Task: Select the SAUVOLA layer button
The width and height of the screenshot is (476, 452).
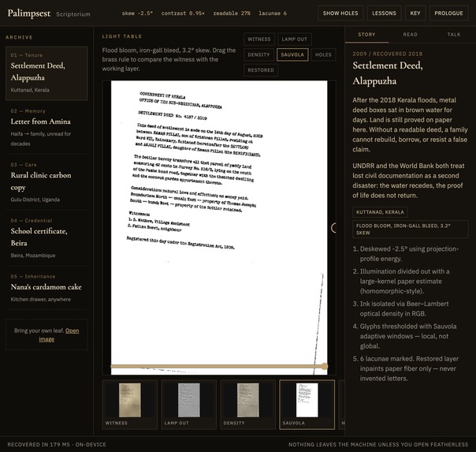Action: pyautogui.click(x=292, y=54)
